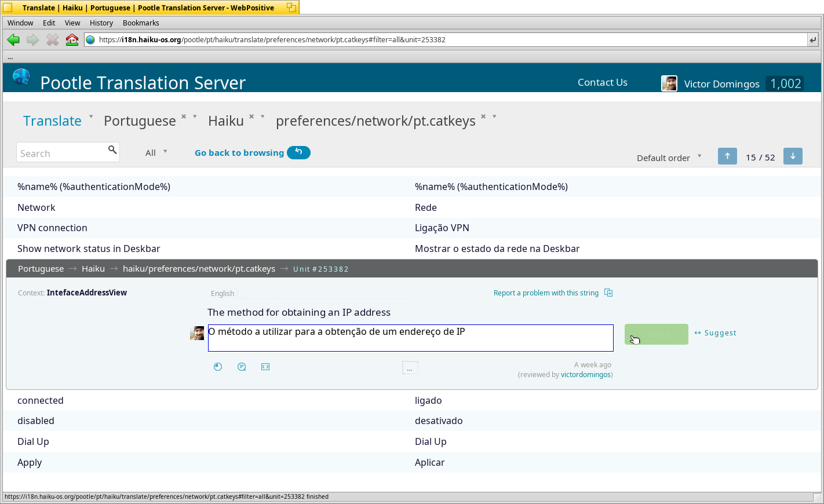Click the Pootle globe logo
This screenshot has width=824, height=504.
(x=21, y=77)
